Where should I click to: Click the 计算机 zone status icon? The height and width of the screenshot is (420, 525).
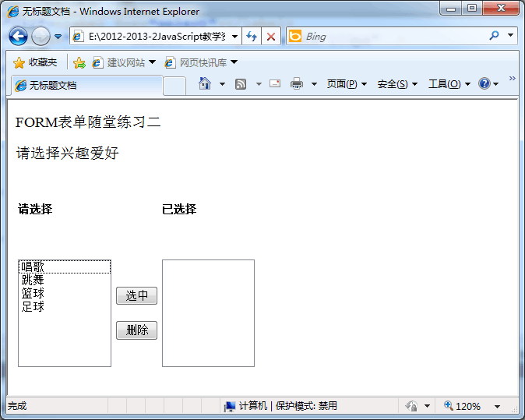230,406
